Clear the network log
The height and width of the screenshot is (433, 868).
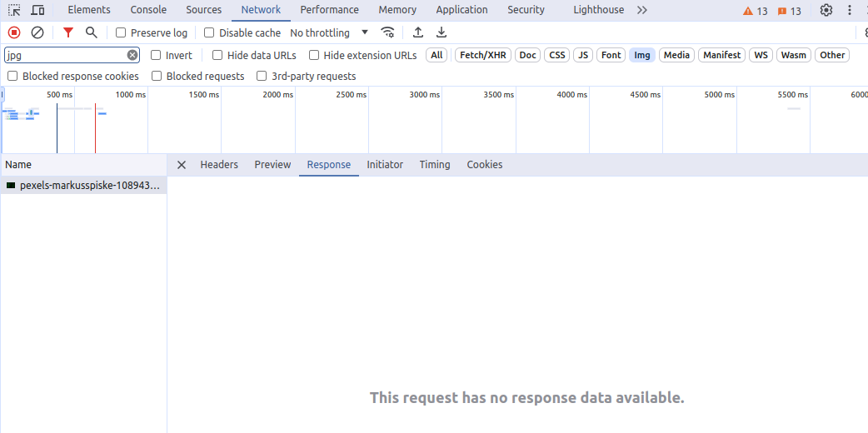37,32
